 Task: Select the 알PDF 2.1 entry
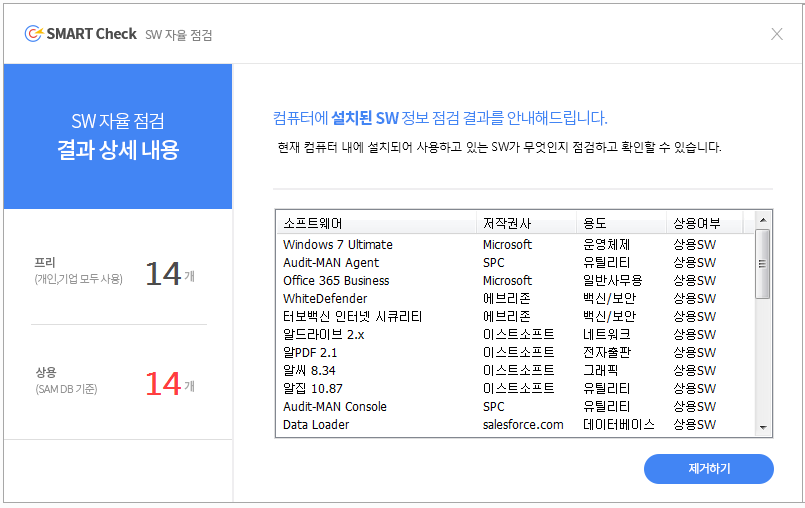point(310,353)
